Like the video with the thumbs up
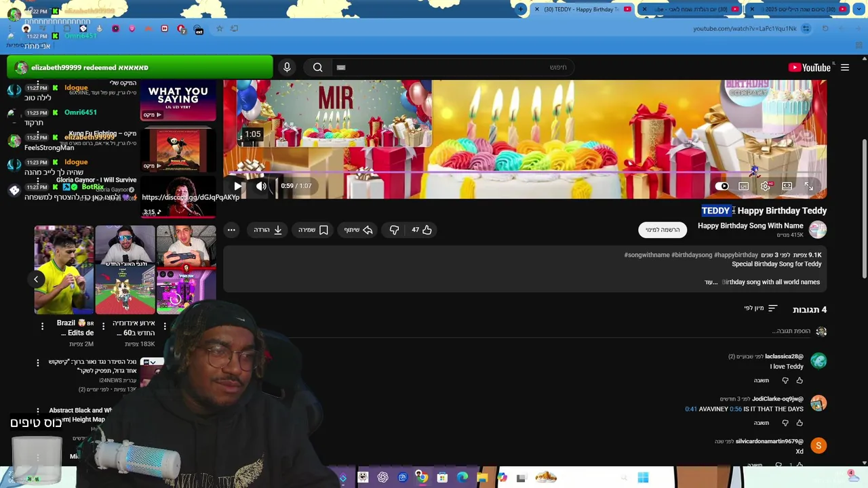 (x=422, y=230)
